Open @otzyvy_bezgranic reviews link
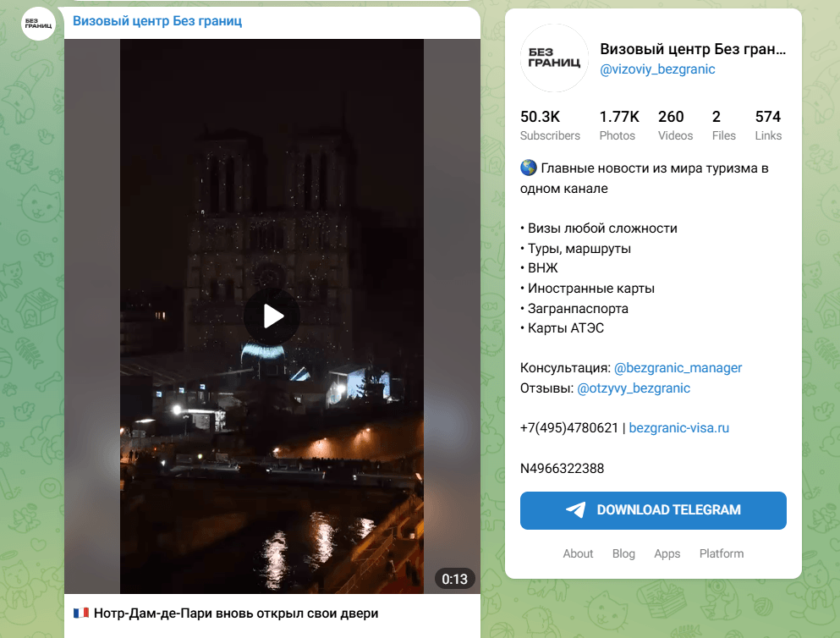840x638 pixels. [x=634, y=388]
